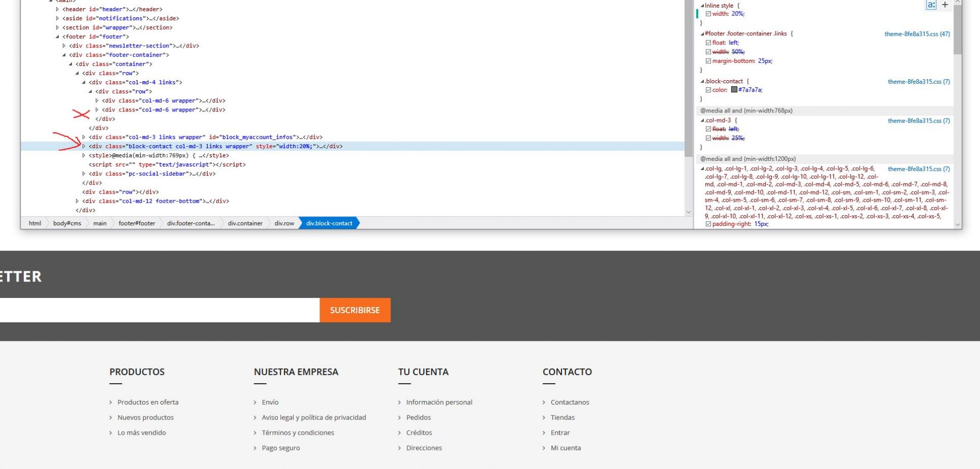Expand the block_myaccount_infos div
The image size is (980, 469).
pos(84,137)
